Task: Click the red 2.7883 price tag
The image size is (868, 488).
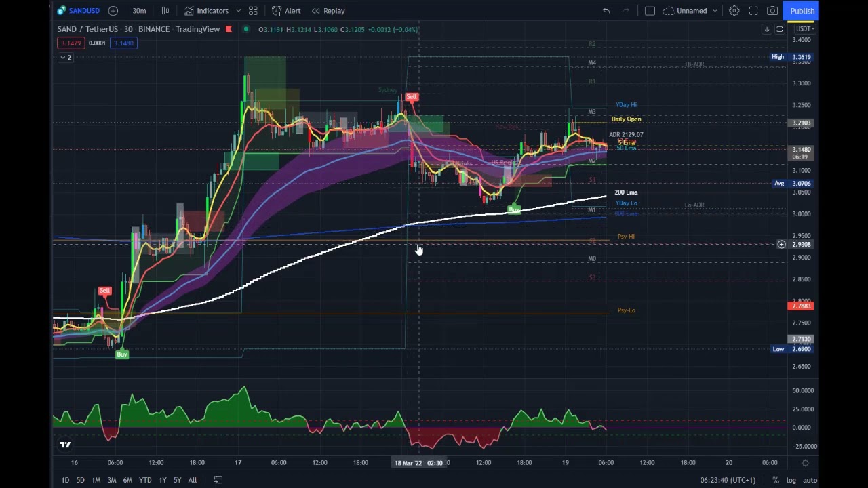Action: [800, 306]
